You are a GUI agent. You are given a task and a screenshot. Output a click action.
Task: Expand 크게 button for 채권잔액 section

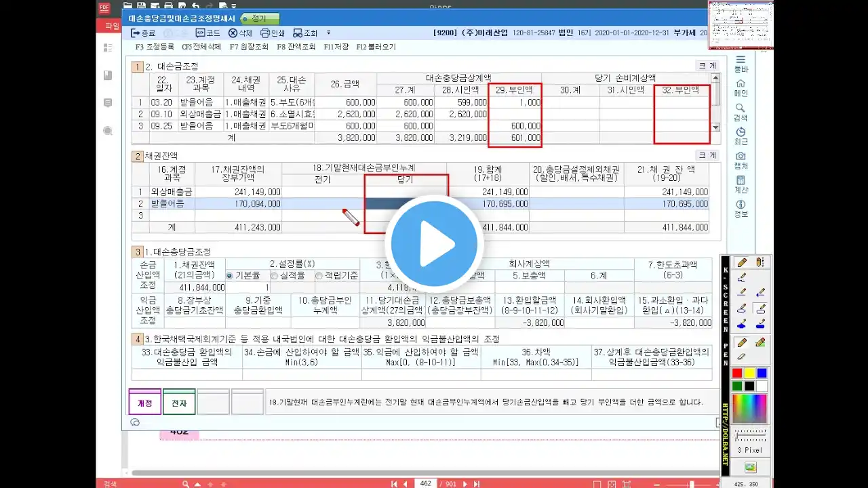click(707, 155)
